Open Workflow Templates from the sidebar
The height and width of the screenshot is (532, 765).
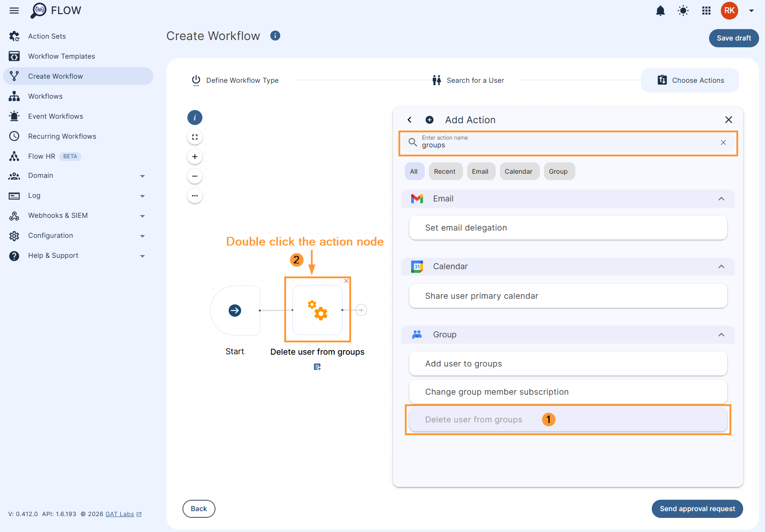[x=61, y=56]
